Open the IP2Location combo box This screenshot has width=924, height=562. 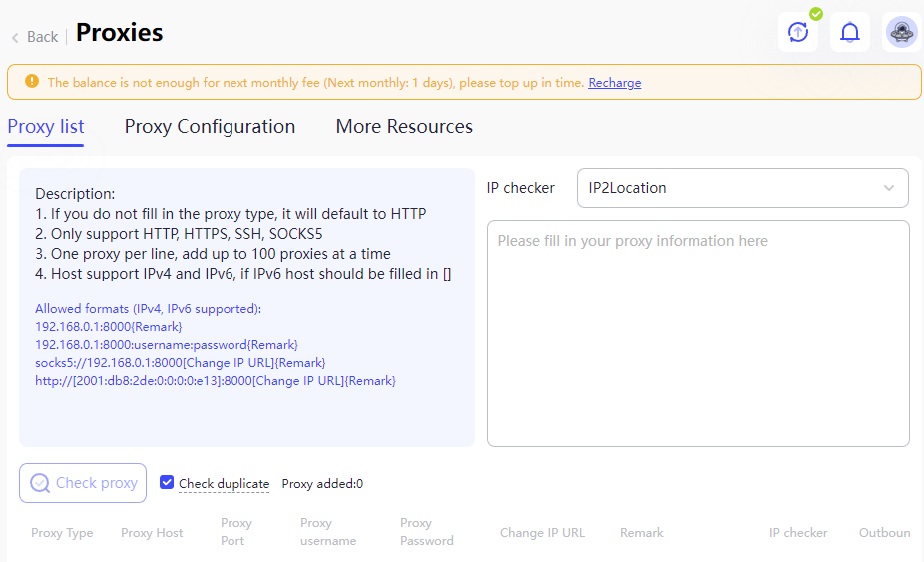point(742,188)
